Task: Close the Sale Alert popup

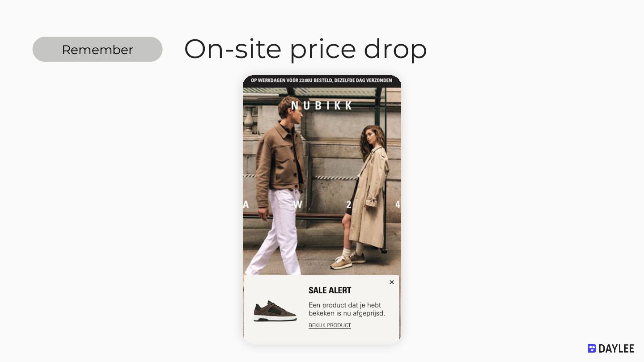Action: pos(392,282)
